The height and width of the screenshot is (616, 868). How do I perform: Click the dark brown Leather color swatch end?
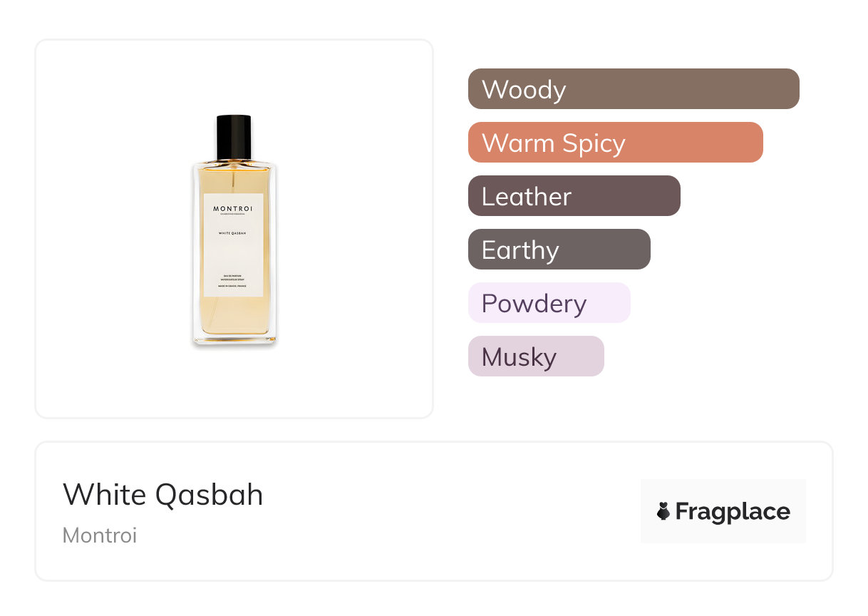click(x=666, y=196)
